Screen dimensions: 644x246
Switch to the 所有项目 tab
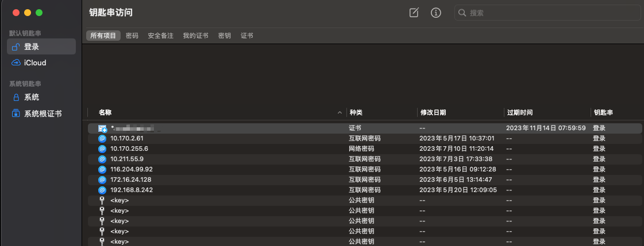pyautogui.click(x=103, y=36)
